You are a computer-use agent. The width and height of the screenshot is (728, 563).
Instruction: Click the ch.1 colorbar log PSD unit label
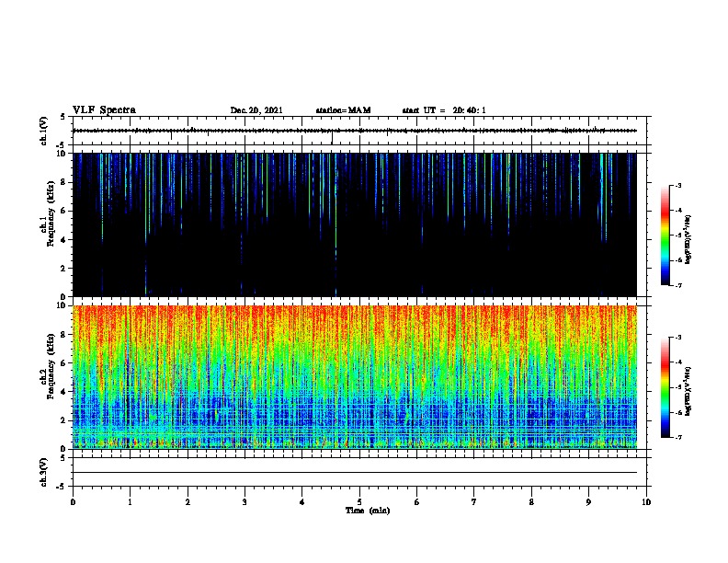[688, 239]
